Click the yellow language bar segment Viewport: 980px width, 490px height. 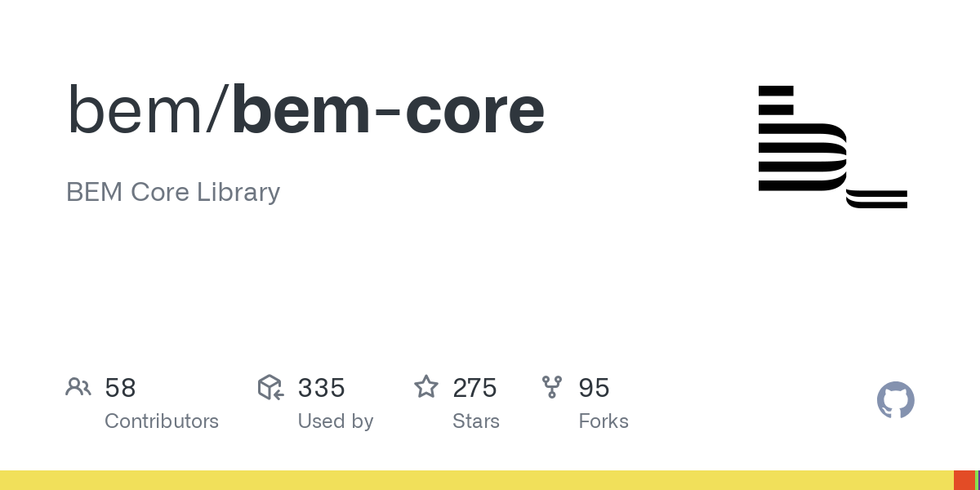click(474, 480)
